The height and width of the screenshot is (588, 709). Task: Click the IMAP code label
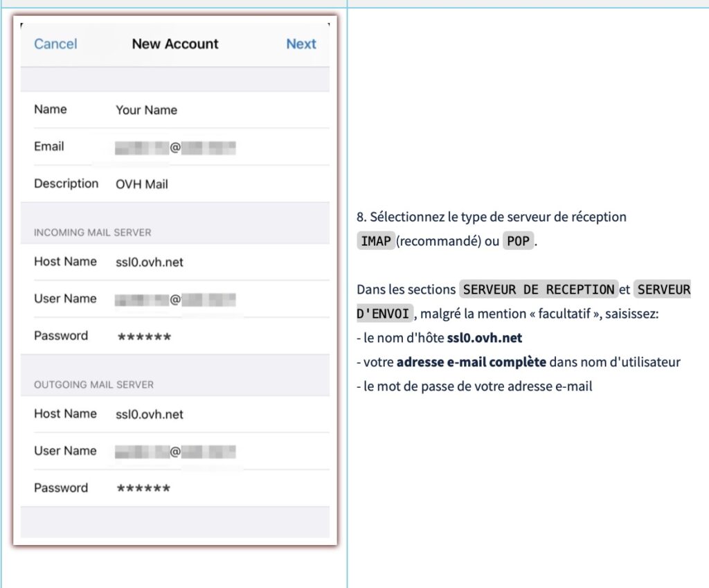pos(376,242)
